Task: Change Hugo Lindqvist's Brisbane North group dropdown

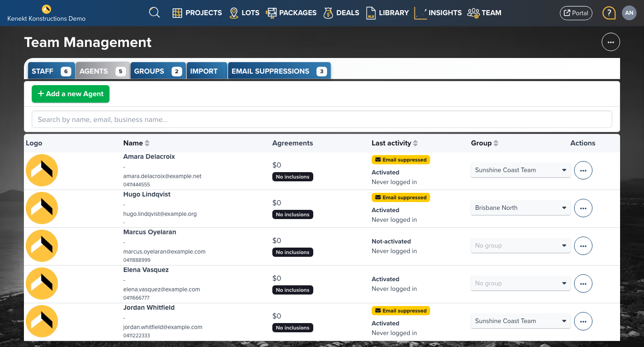Action: [521, 208]
